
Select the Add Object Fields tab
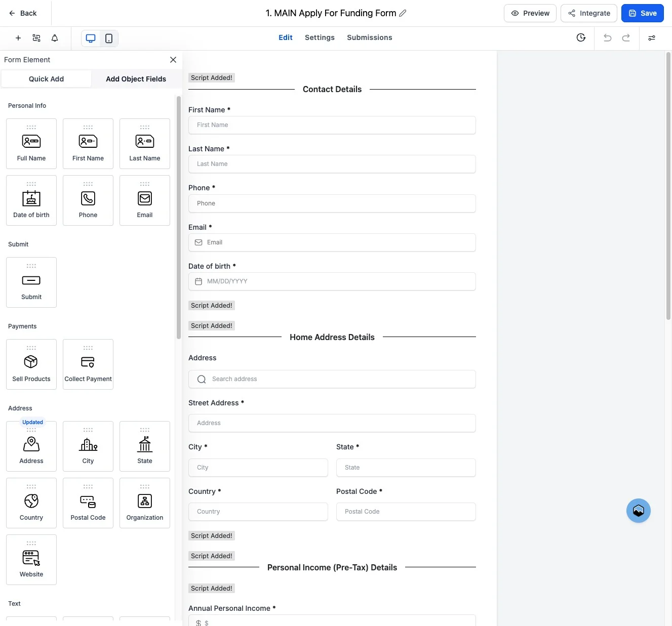[x=136, y=79]
